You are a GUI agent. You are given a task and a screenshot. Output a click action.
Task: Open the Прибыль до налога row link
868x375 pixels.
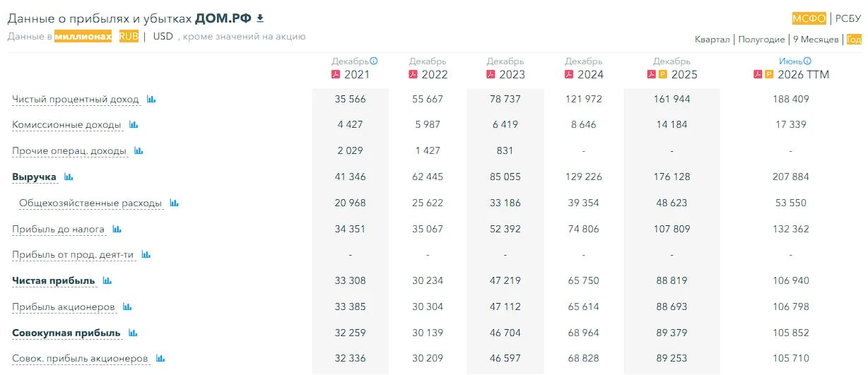tap(59, 230)
